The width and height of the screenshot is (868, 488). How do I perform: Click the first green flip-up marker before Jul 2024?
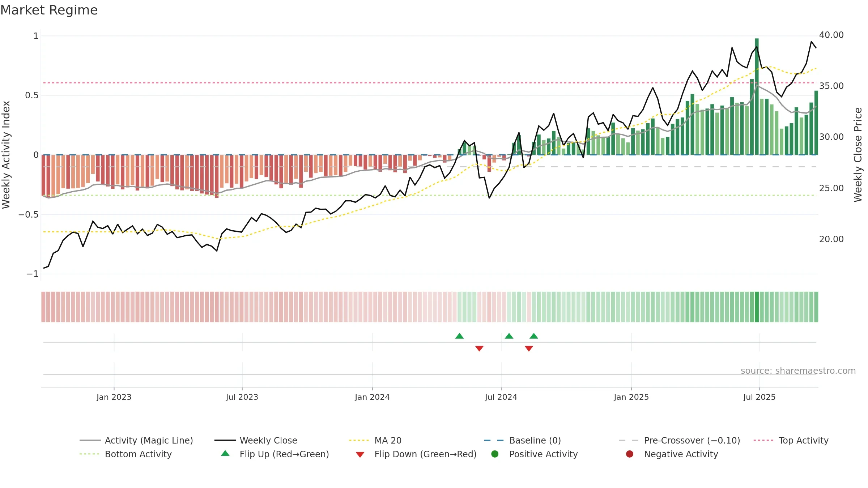click(x=459, y=336)
